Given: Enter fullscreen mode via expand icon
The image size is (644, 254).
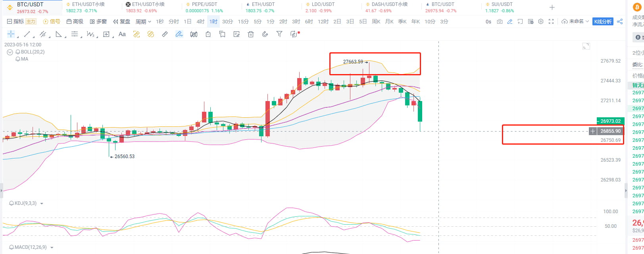Looking at the screenshot, I should point(551,21).
